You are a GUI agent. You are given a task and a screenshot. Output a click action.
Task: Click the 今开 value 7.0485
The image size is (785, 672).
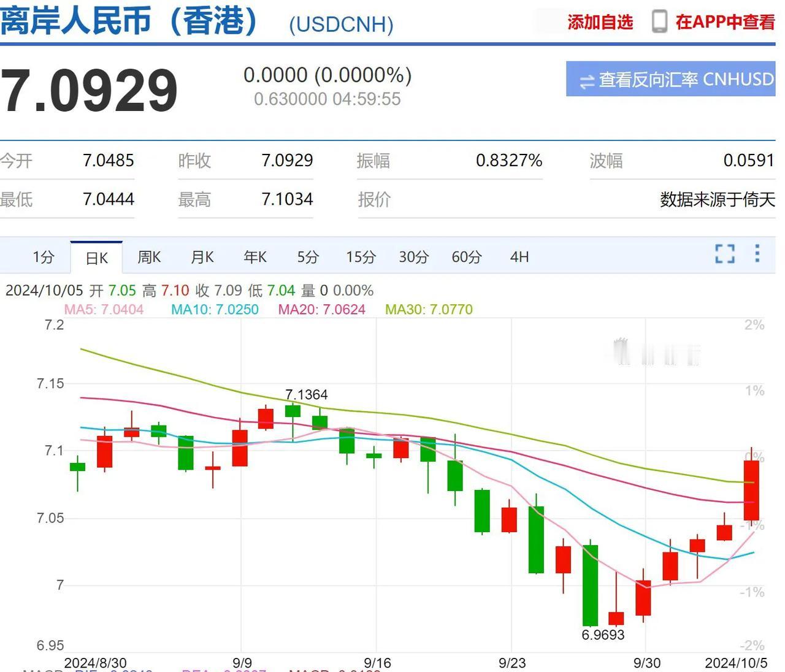[x=109, y=161]
